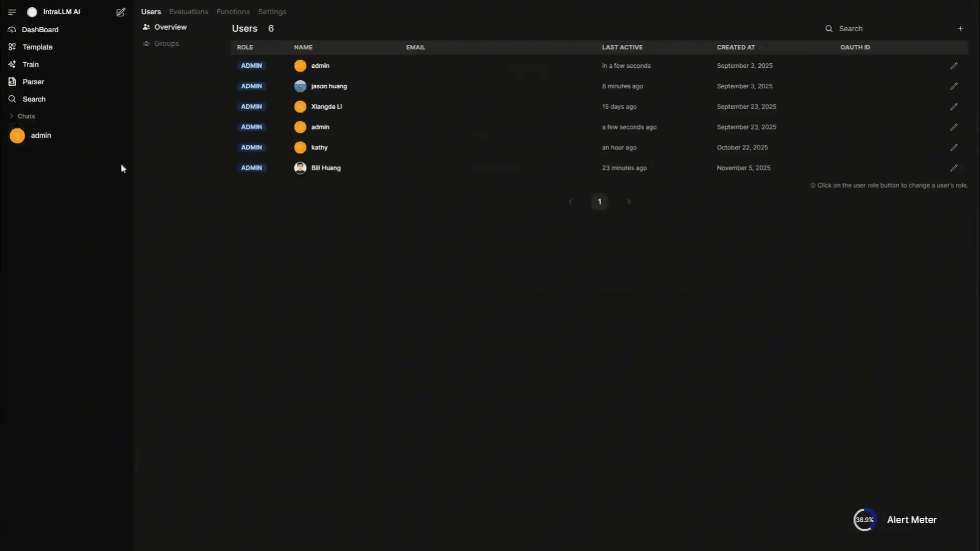
Task: Edit Xiangda Li user entry
Action: 953,107
